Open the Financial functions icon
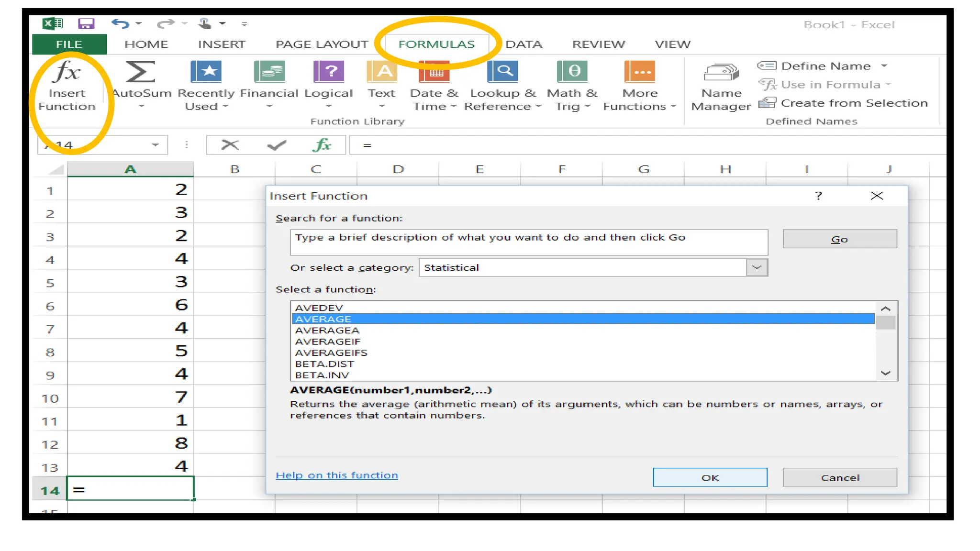 pos(269,72)
